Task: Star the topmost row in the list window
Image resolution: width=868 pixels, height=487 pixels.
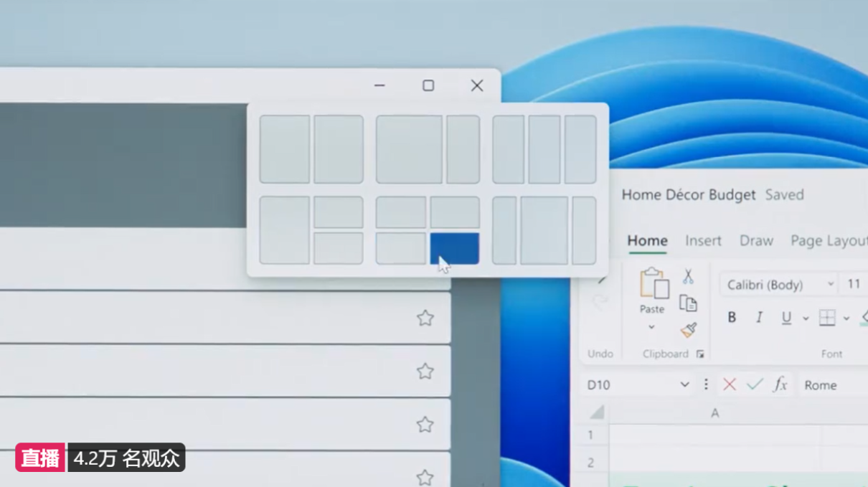Action: [x=425, y=318]
